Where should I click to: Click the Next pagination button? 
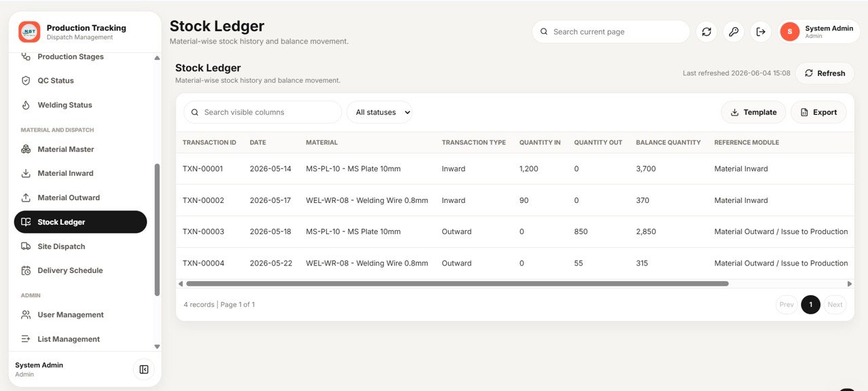pos(835,305)
